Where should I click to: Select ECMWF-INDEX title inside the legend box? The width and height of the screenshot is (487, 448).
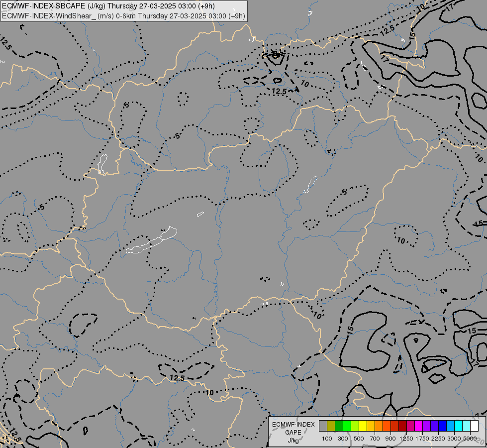tap(293, 425)
